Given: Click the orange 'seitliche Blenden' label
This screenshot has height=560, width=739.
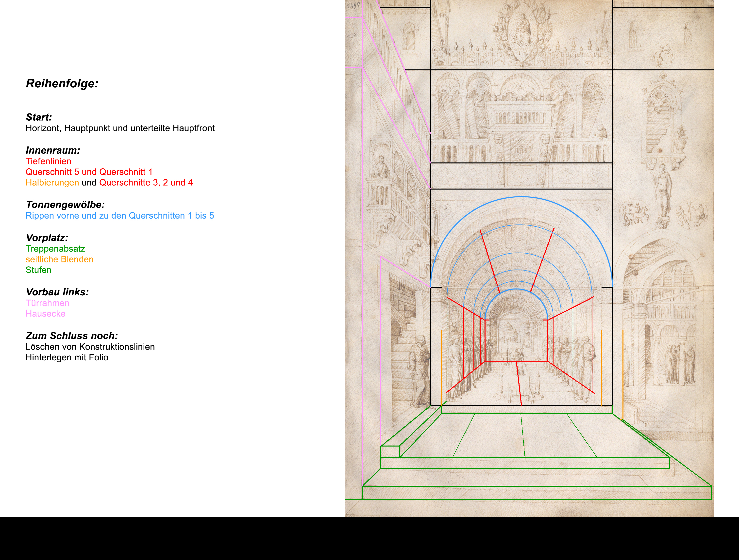Looking at the screenshot, I should point(59,259).
